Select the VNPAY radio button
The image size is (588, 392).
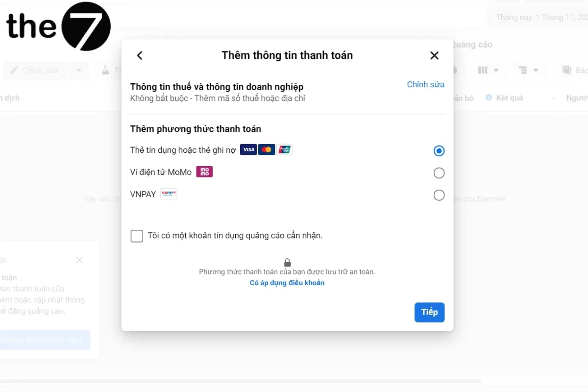[439, 195]
